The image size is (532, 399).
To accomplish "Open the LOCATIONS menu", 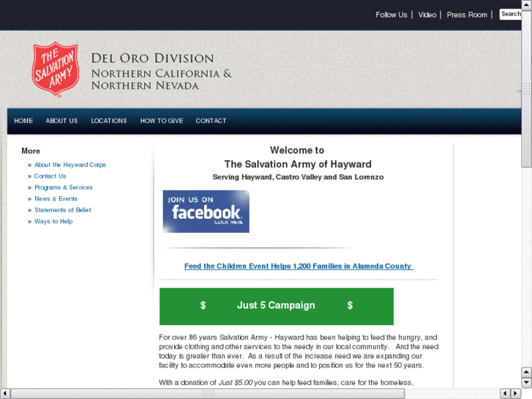I will coord(108,121).
